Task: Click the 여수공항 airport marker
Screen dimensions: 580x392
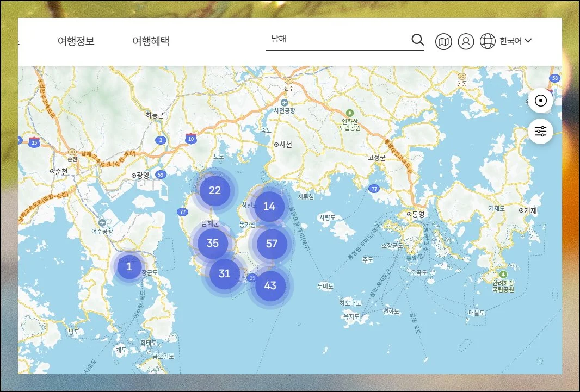Action: point(102,223)
